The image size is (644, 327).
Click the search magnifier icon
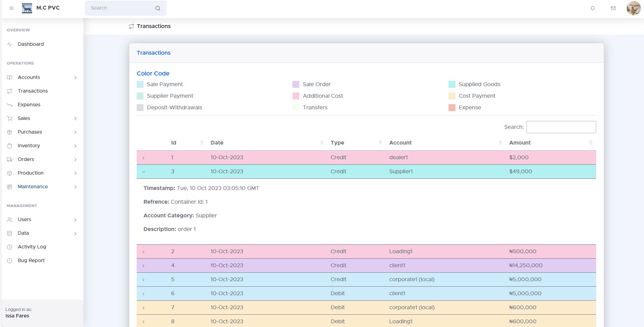(158, 8)
